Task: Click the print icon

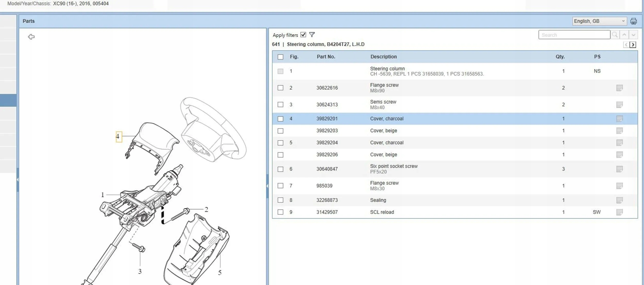Action: coord(633,21)
